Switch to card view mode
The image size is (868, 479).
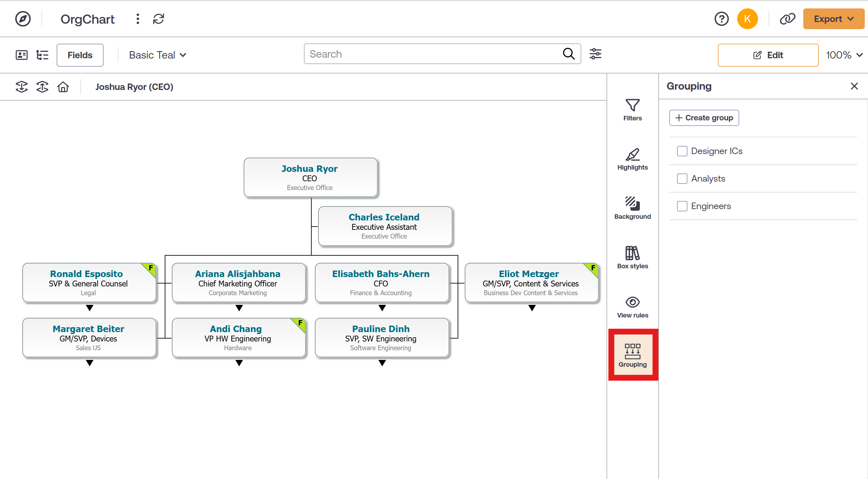click(x=21, y=54)
